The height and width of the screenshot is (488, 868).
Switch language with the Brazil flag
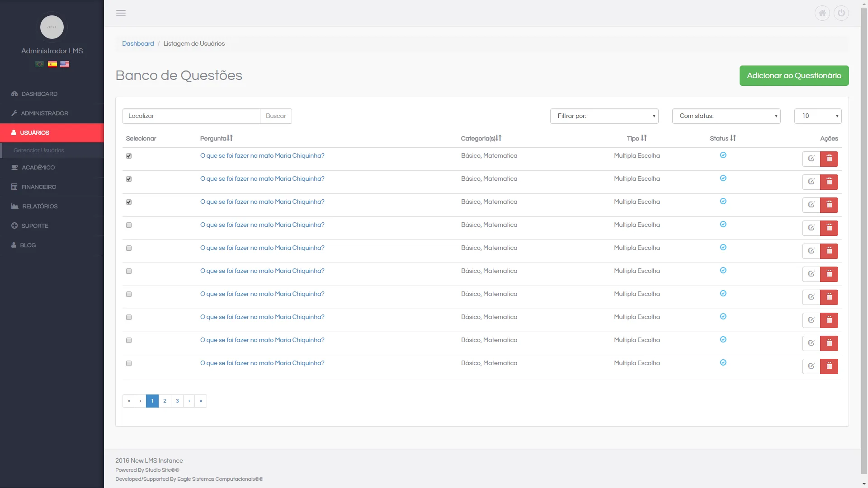[40, 64]
